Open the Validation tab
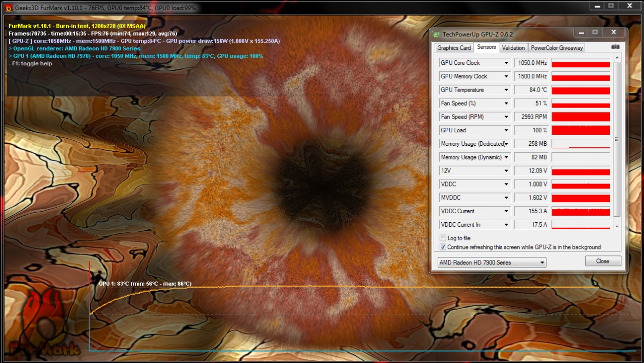The height and width of the screenshot is (363, 644). [x=513, y=48]
